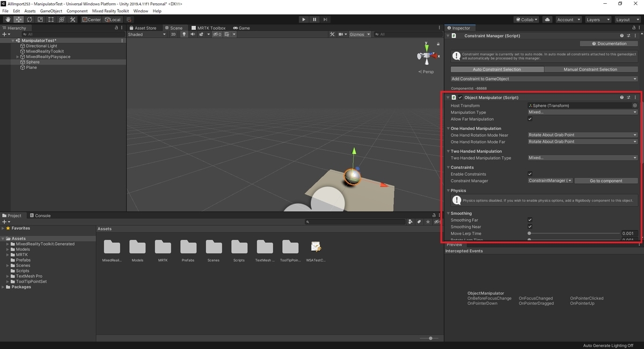
Task: Pick Host Transform object target
Action: 635,106
